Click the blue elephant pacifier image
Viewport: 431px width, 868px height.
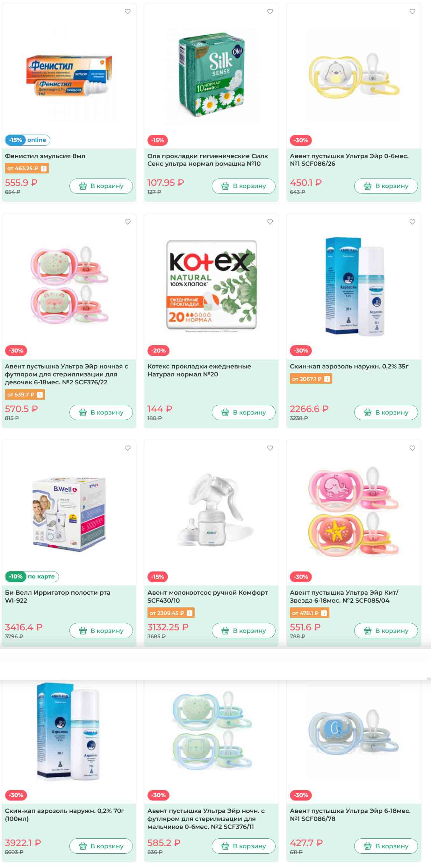click(354, 731)
